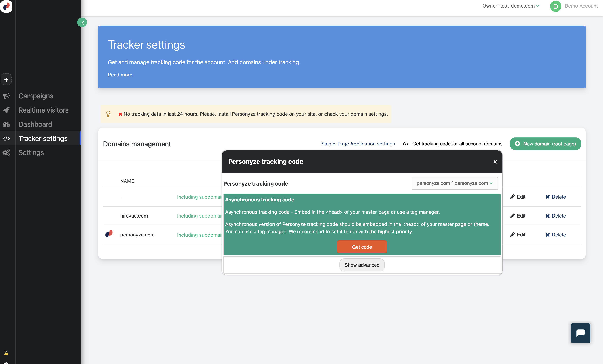Click the green D account avatar
603x364 pixels.
[556, 6]
